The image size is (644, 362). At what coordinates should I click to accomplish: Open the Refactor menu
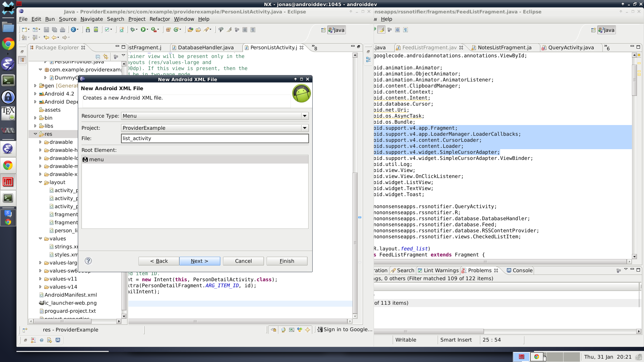pos(159,19)
